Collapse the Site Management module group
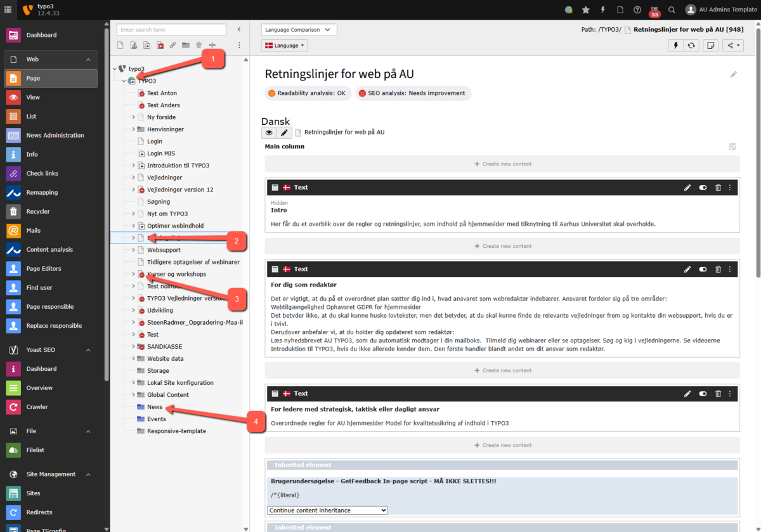 click(88, 474)
